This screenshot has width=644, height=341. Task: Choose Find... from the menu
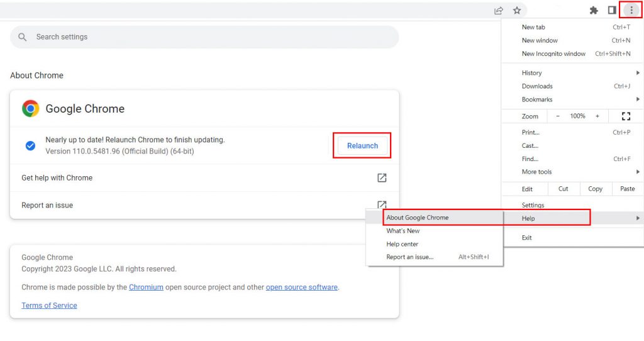point(572,159)
